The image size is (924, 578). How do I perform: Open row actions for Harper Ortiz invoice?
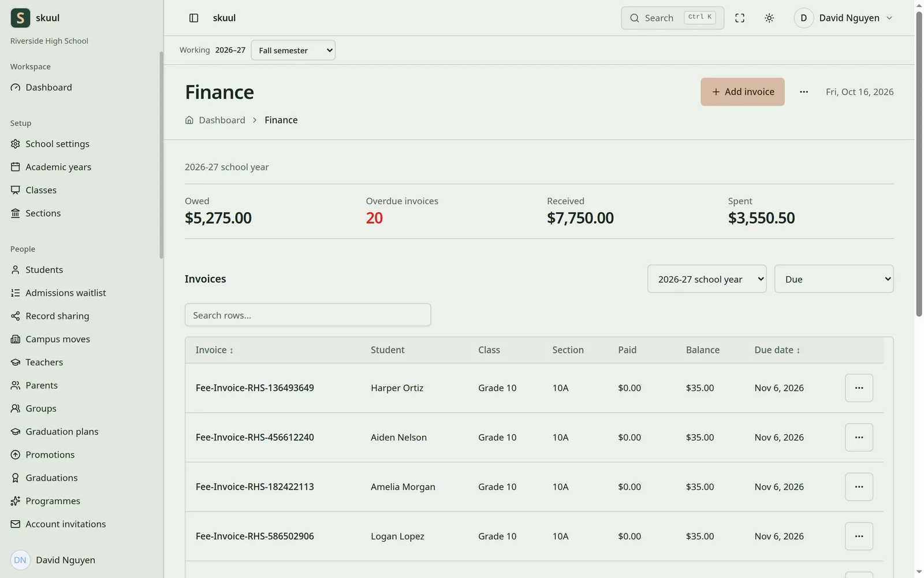point(859,388)
